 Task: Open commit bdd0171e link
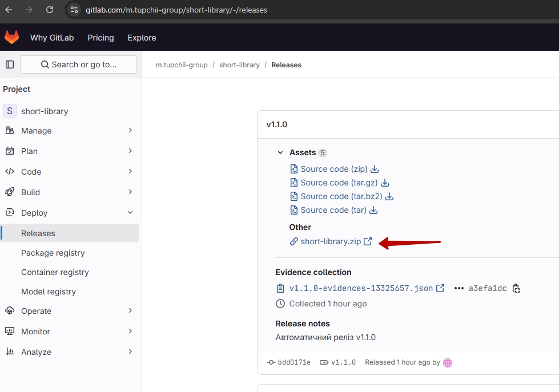[294, 362]
